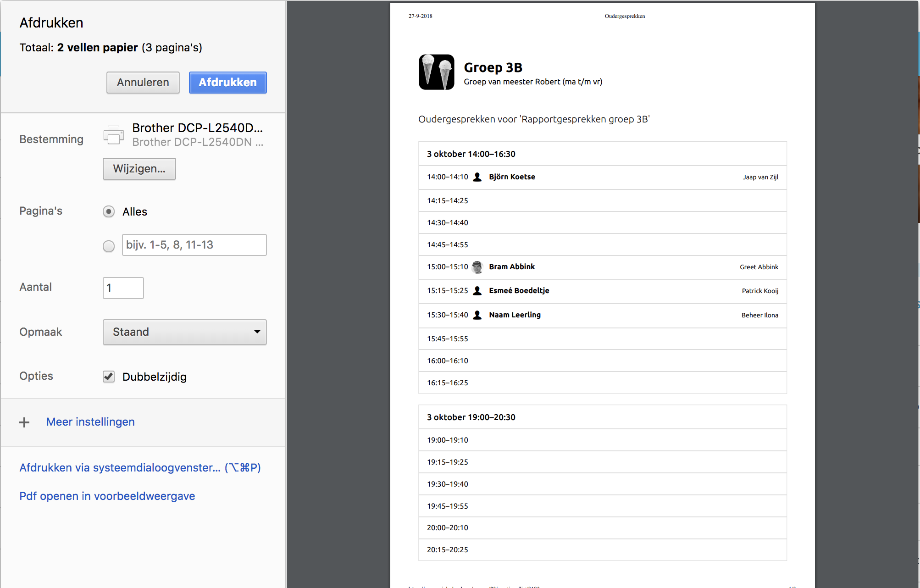Click the Brother printer destination icon

point(113,135)
